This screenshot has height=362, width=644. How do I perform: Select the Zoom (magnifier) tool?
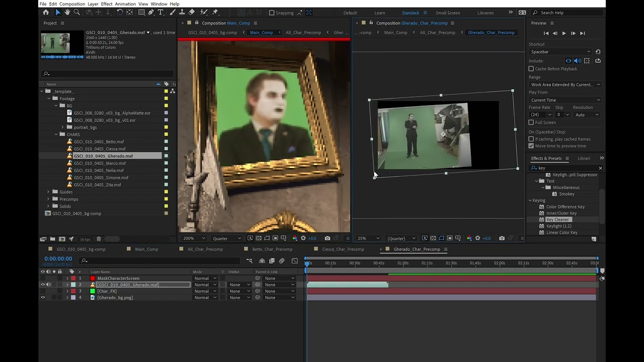click(77, 12)
